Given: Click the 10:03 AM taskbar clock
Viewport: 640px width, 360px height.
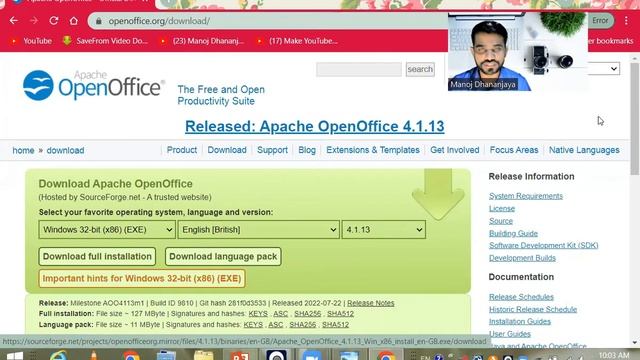Looking at the screenshot, I should click(614, 356).
